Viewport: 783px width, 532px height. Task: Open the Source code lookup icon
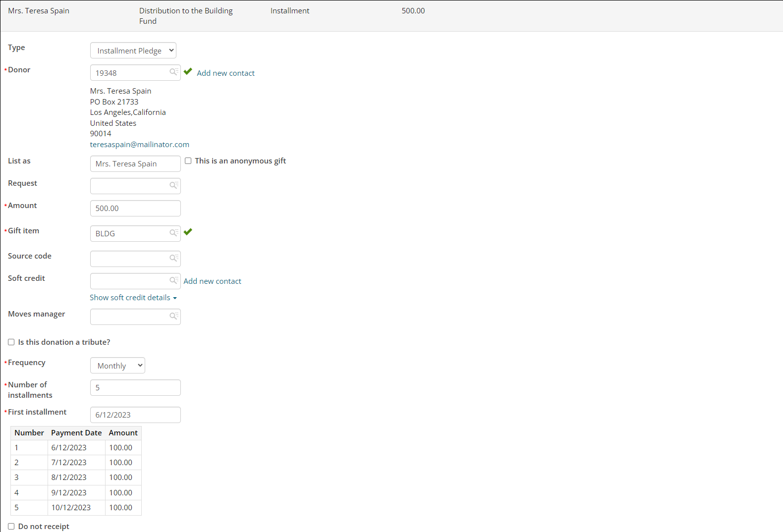173,259
